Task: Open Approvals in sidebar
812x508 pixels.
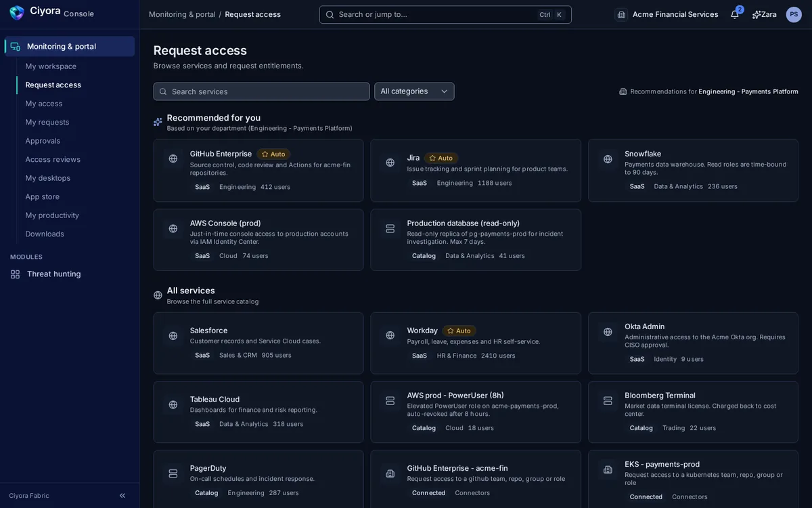Action: [43, 141]
